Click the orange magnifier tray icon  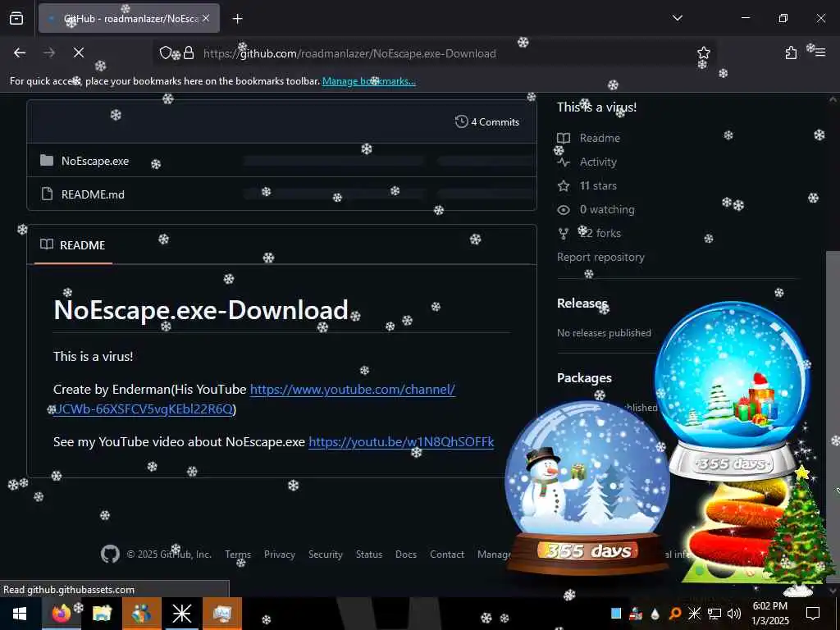675,614
